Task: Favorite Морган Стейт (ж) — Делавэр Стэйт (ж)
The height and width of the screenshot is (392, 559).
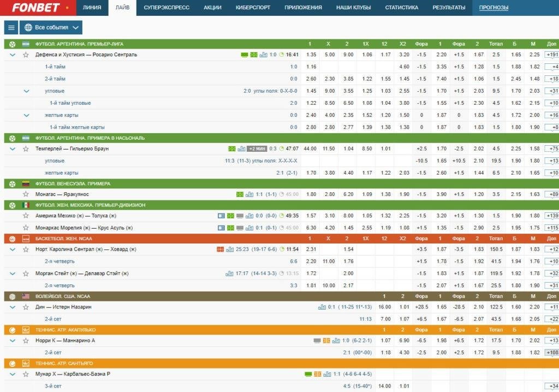Action: point(26,274)
